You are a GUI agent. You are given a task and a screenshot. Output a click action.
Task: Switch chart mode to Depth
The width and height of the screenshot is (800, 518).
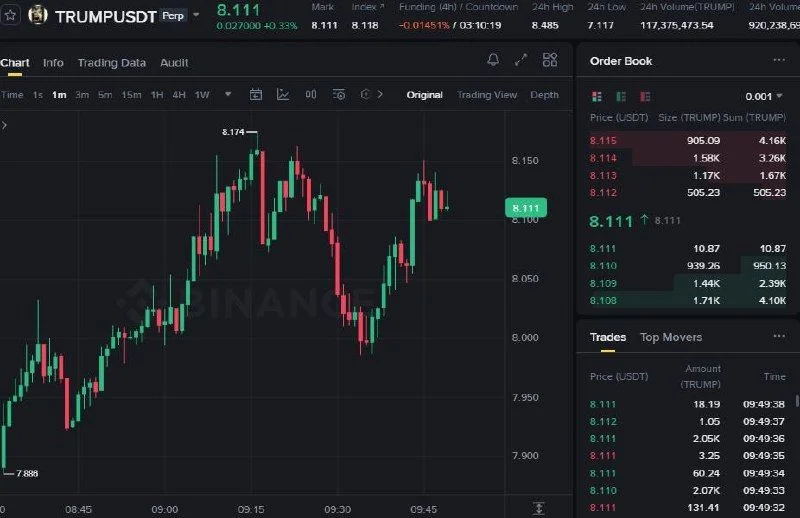click(544, 95)
